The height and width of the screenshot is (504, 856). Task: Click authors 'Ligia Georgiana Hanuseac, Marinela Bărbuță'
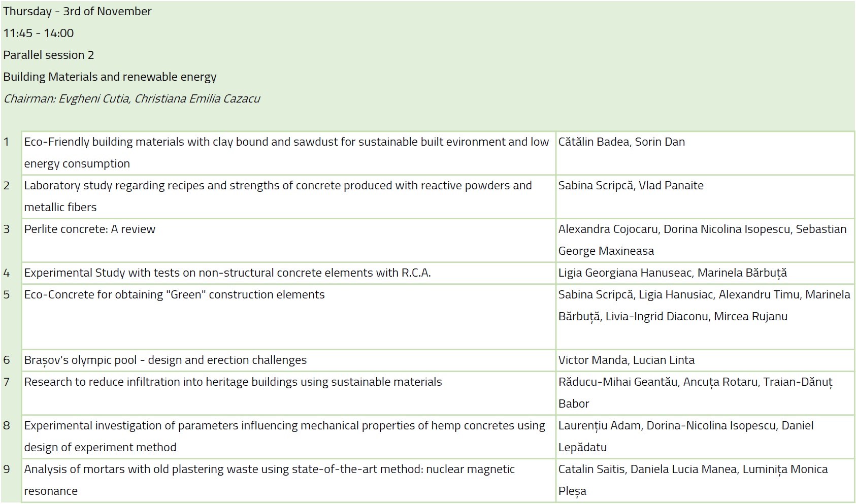point(672,273)
